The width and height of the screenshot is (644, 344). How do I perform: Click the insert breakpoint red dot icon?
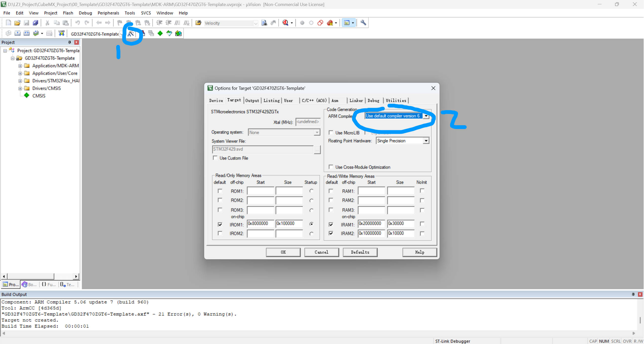tap(302, 23)
